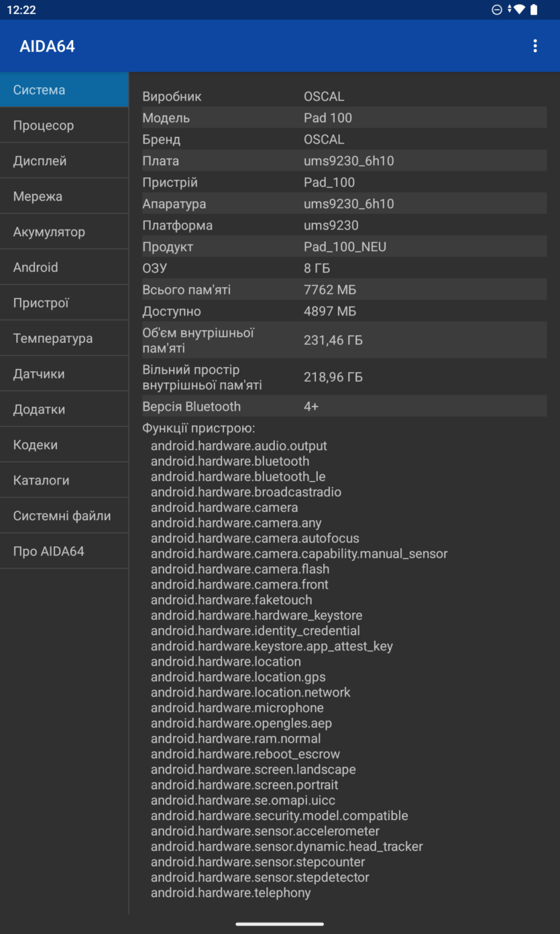The width and height of the screenshot is (560, 934).
Task: Tap the AIDA64 app title
Action: 47,46
